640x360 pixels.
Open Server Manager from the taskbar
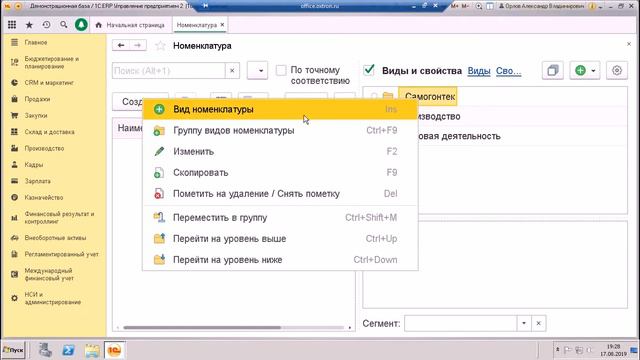45,350
